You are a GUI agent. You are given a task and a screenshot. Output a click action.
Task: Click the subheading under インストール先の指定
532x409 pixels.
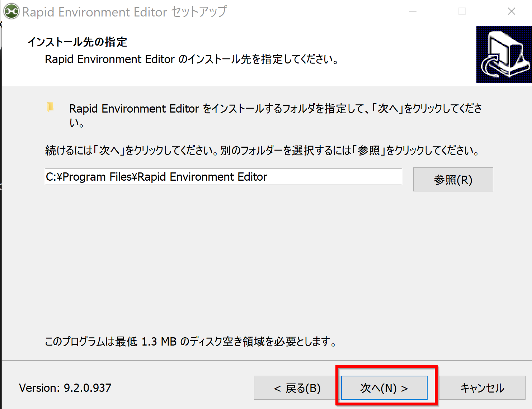click(192, 59)
